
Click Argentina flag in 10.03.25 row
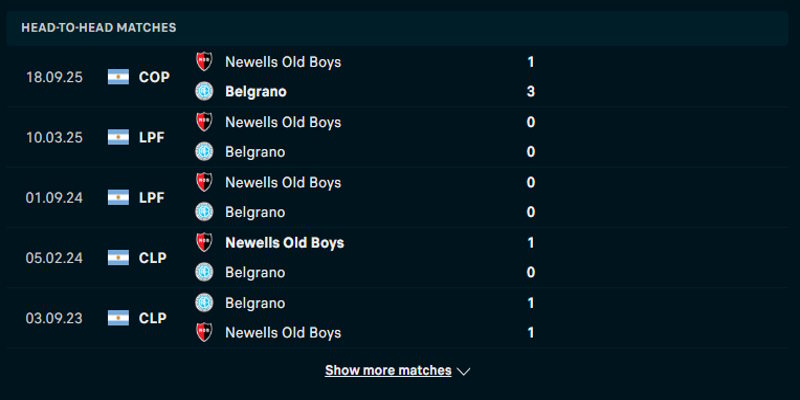[119, 137]
